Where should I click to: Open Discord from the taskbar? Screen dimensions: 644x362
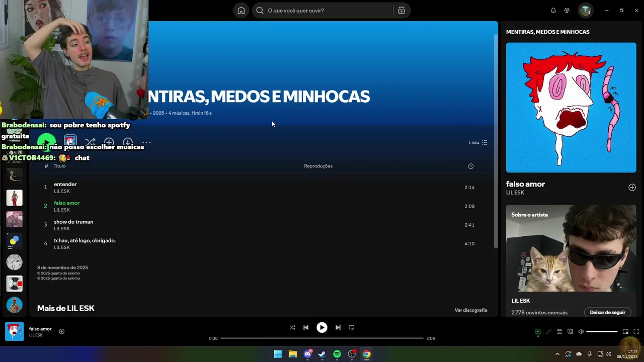point(307,354)
